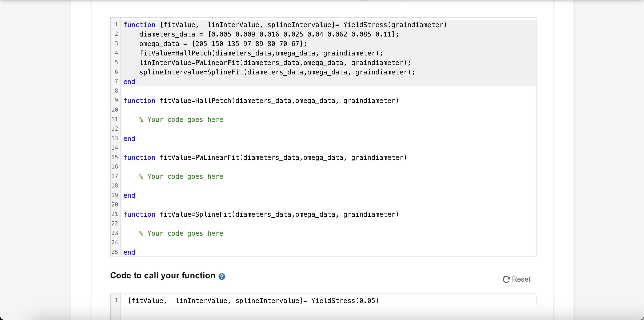Click the 'function fitValue=HallPetch' declaration line

click(261, 101)
